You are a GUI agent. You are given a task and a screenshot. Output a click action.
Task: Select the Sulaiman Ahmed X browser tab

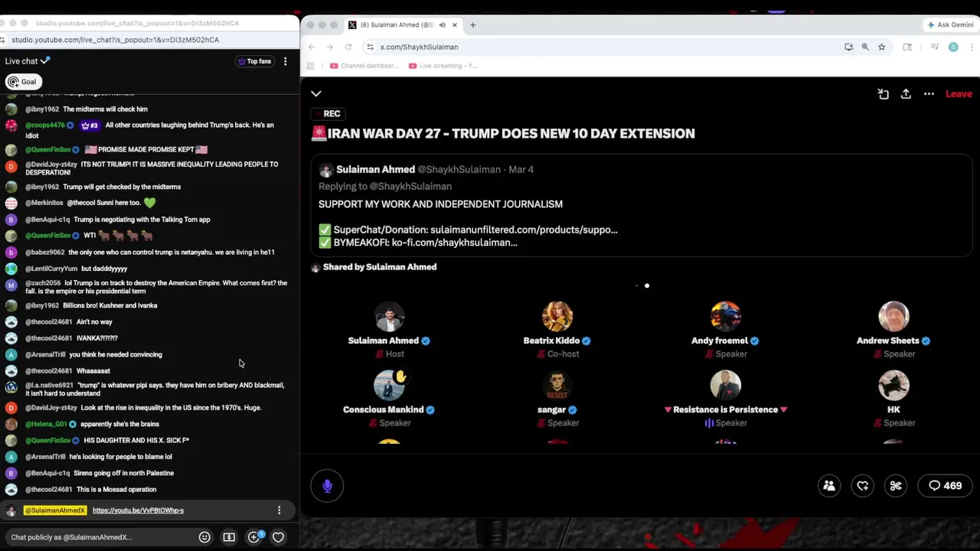click(x=403, y=24)
